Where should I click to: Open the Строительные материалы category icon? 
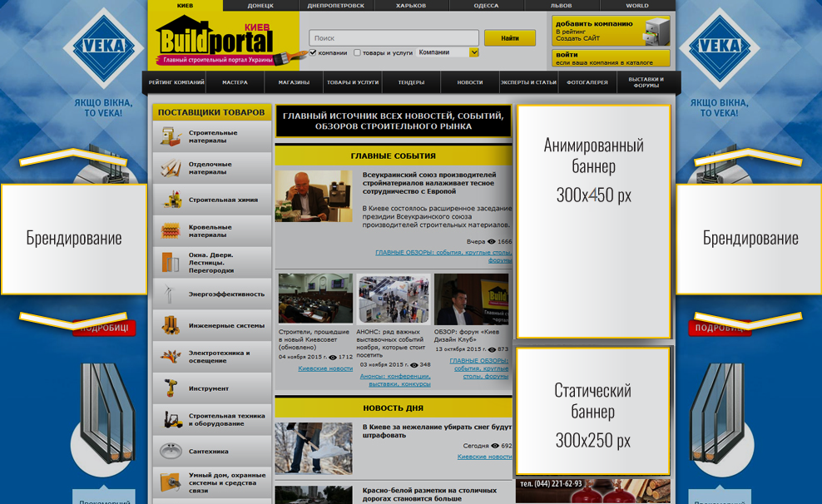click(x=171, y=136)
